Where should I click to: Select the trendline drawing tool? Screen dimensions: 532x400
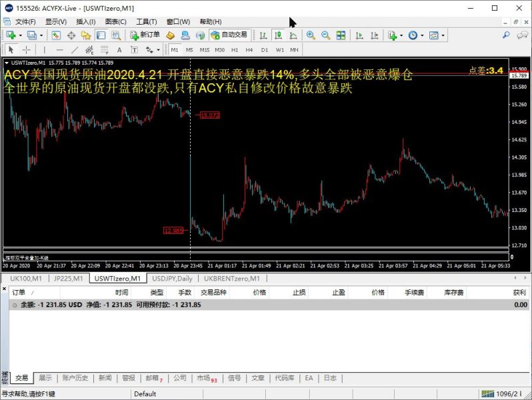coord(75,50)
